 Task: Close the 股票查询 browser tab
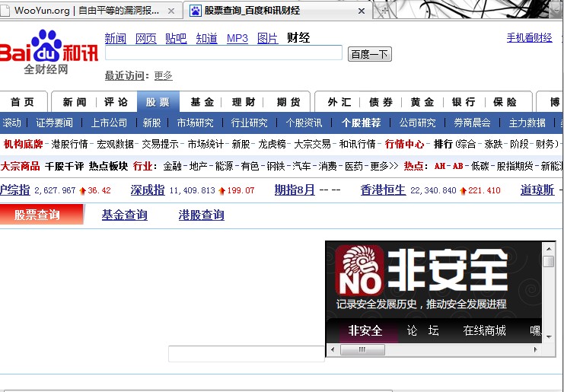click(362, 11)
